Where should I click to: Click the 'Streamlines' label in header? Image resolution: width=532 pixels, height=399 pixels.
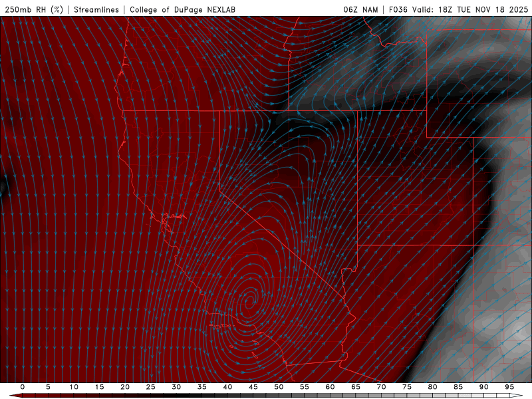pos(96,10)
